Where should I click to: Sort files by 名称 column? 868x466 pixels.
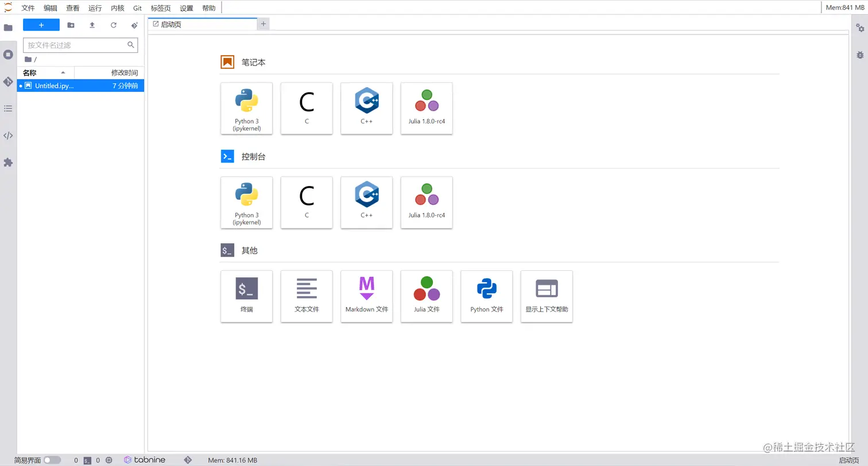[x=46, y=73]
